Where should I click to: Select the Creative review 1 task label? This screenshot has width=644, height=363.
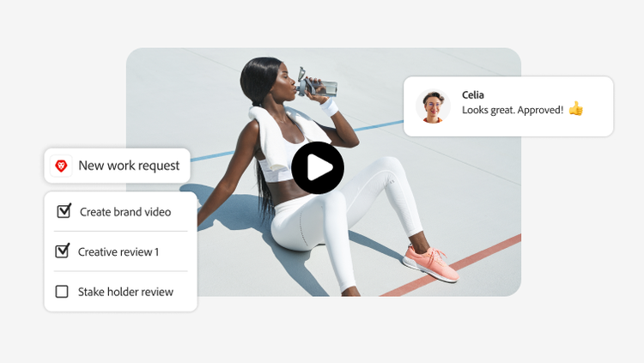pos(118,252)
